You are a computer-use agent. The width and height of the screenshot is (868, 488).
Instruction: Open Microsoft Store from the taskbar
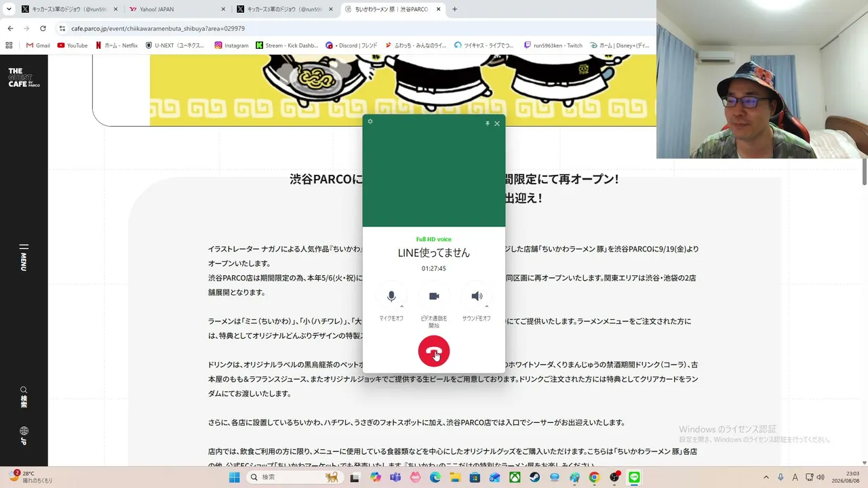click(x=475, y=477)
